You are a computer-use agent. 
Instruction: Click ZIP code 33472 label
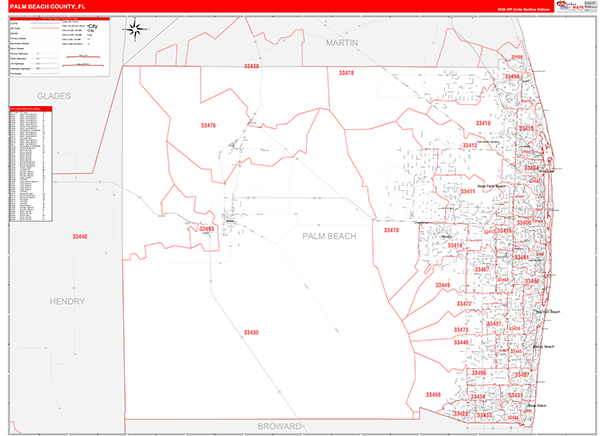pyautogui.click(x=464, y=304)
